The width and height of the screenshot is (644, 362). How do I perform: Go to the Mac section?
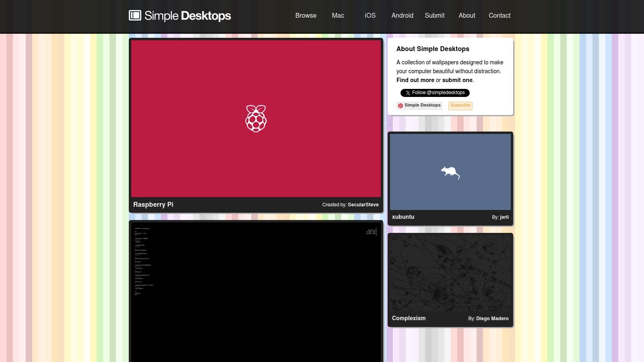[338, 15]
